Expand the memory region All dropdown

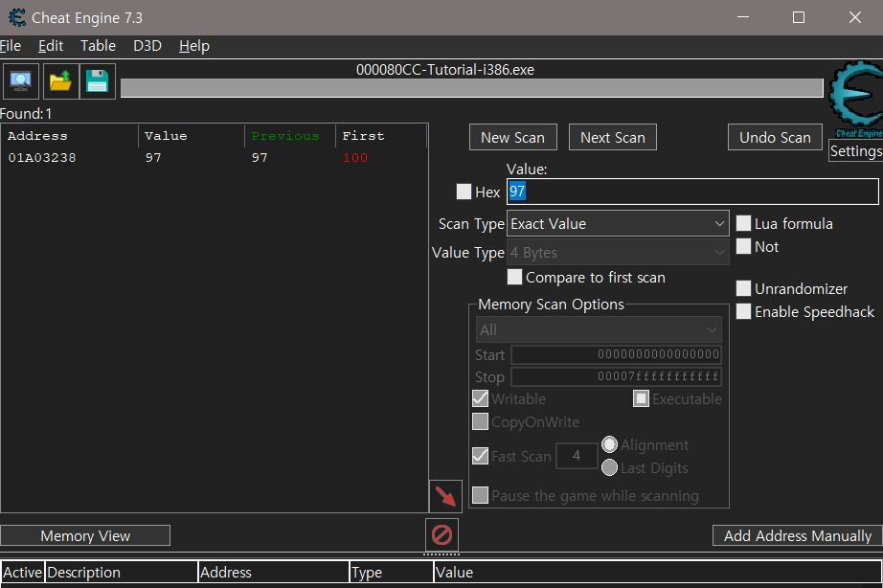[x=598, y=330]
